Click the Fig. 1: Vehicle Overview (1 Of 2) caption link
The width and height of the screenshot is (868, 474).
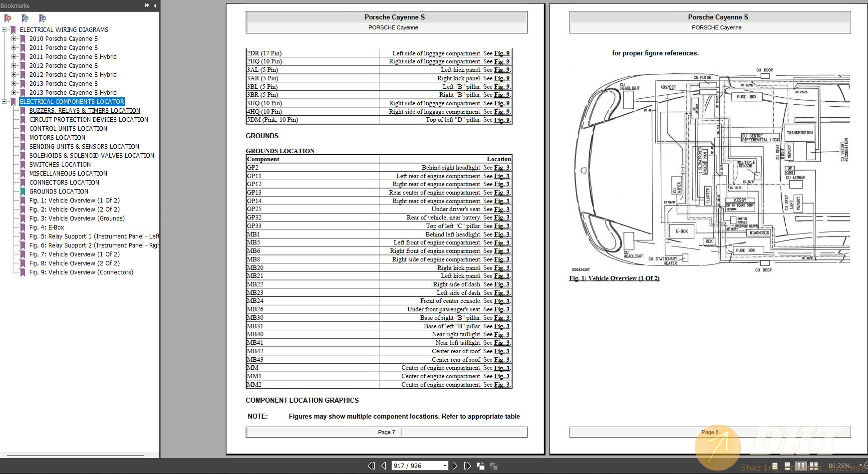pyautogui.click(x=614, y=278)
